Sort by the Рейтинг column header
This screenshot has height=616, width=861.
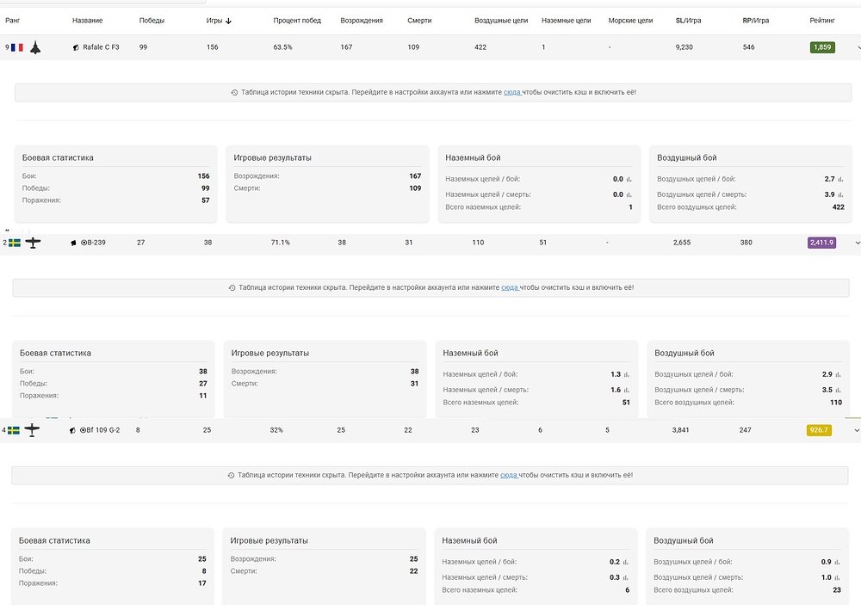822,21
